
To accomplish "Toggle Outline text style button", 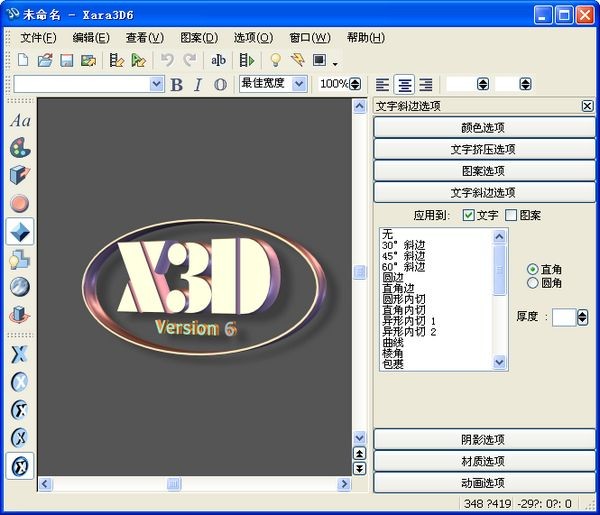I will [x=220, y=85].
